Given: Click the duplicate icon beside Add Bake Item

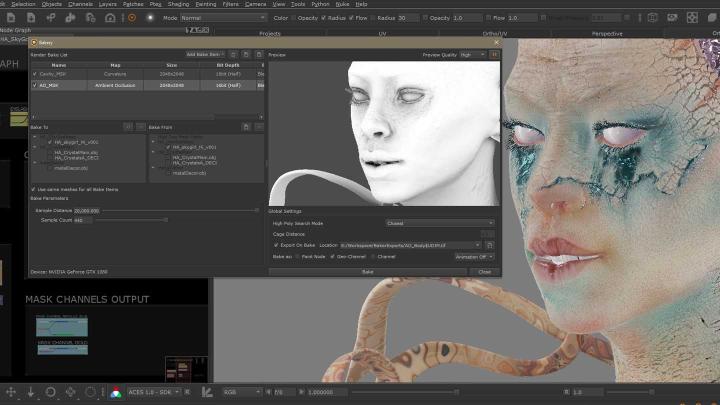Looking at the screenshot, I should (x=234, y=54).
